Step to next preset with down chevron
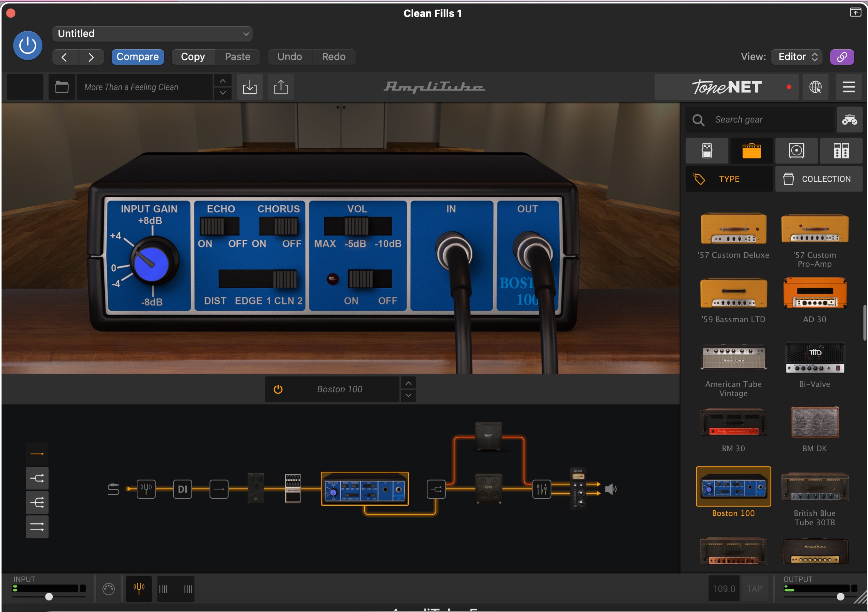 pyautogui.click(x=223, y=93)
